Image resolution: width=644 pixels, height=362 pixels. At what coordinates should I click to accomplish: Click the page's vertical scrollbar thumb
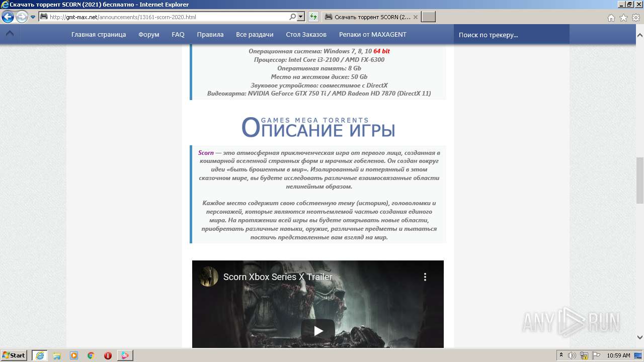(640, 180)
